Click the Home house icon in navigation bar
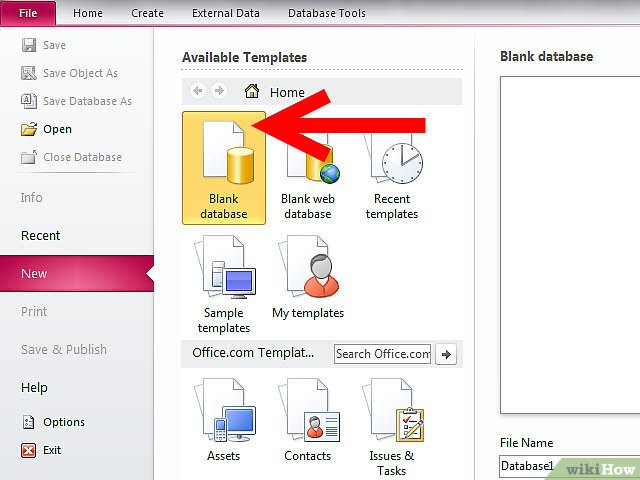640x480 pixels. tap(252, 91)
